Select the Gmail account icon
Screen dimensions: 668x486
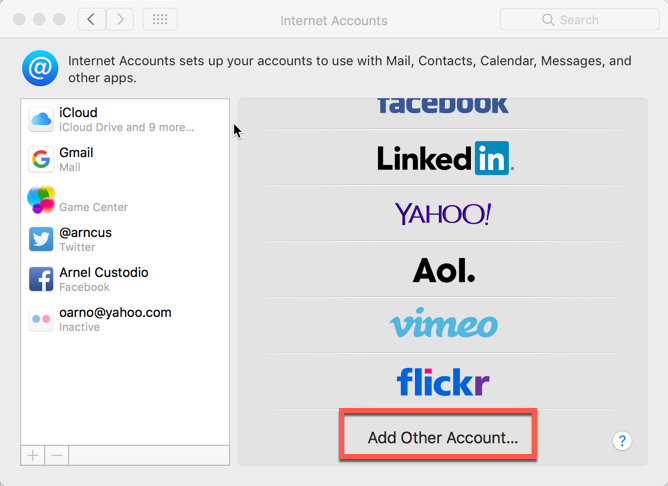(x=41, y=160)
